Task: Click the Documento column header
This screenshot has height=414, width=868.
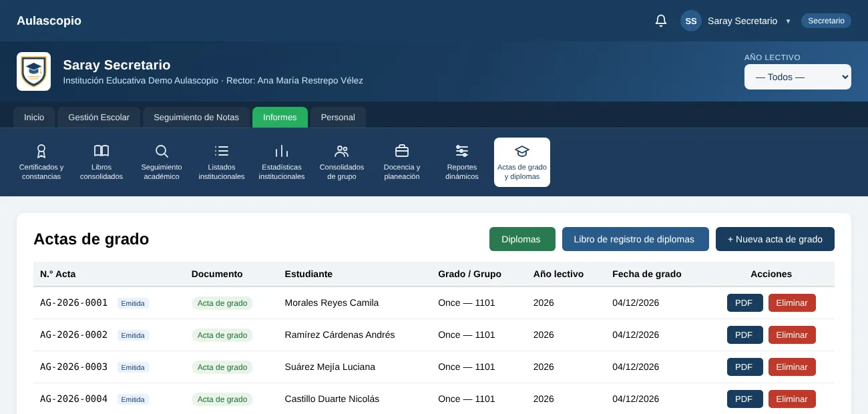Action: tap(217, 274)
